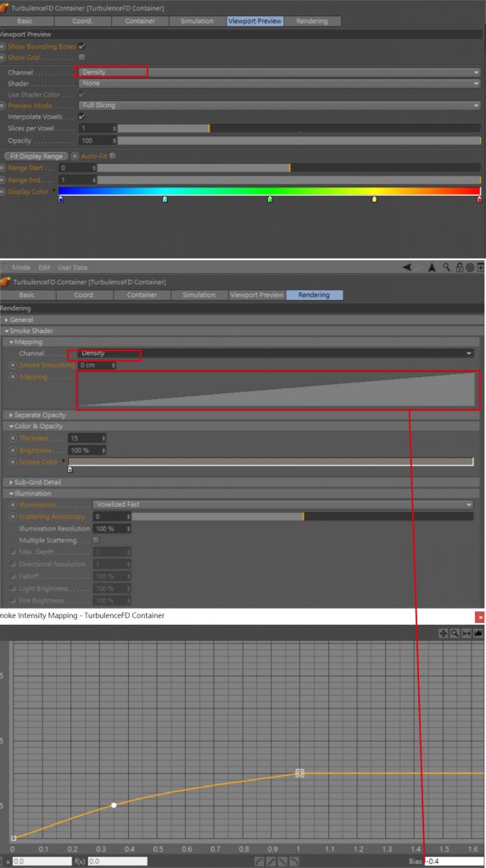
Task: Click the Fit Display Range button
Action: point(36,156)
